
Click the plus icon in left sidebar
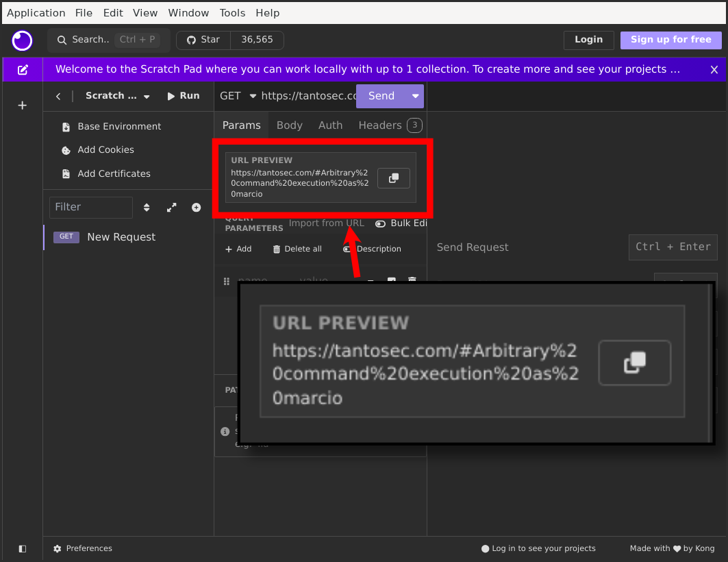pyautogui.click(x=23, y=106)
